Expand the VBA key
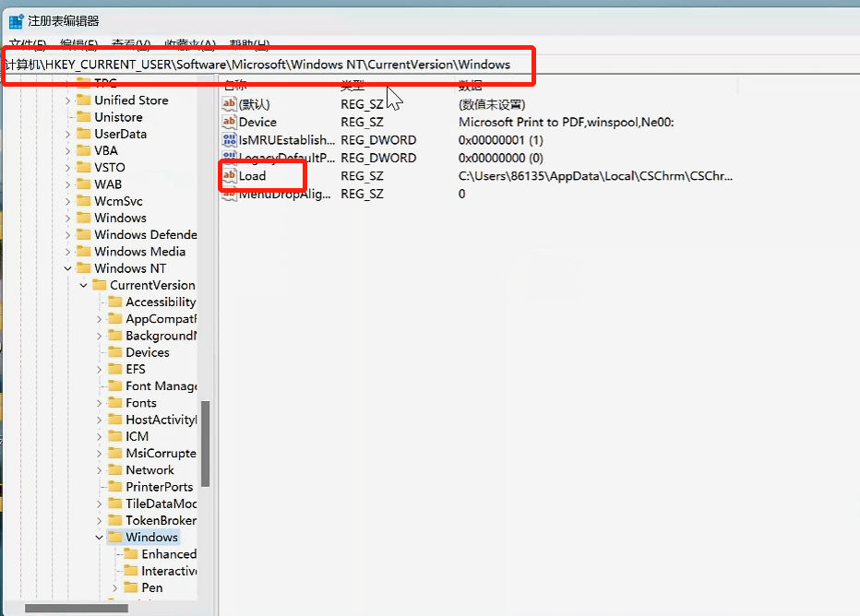This screenshot has width=860, height=616. pyautogui.click(x=67, y=149)
